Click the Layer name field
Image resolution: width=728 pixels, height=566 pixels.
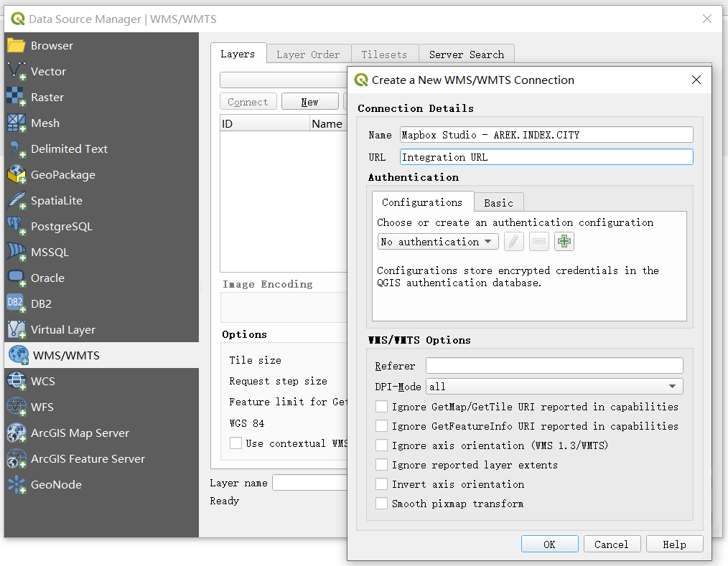coord(310,483)
